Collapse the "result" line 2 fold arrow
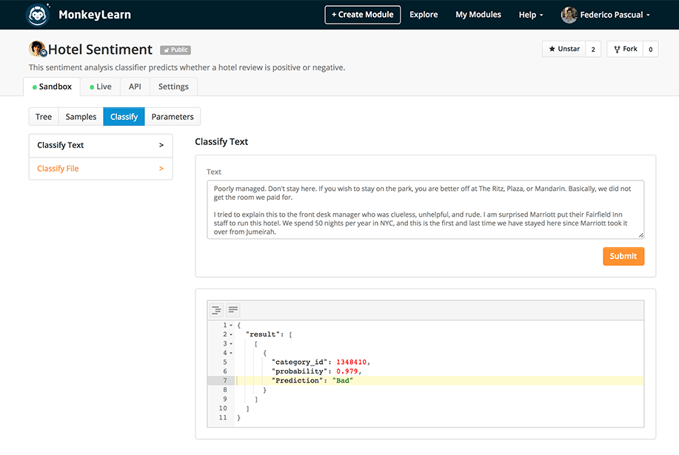 (x=231, y=334)
